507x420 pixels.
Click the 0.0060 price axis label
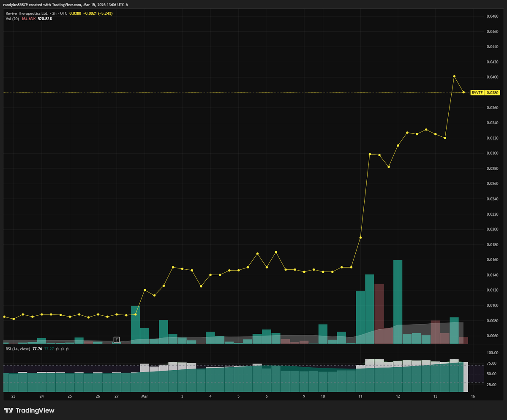493,336
